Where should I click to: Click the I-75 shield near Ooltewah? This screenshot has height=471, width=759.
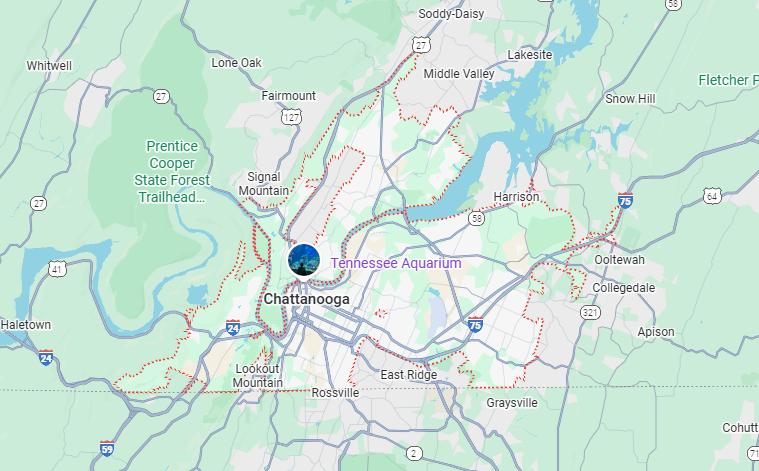[x=625, y=200]
